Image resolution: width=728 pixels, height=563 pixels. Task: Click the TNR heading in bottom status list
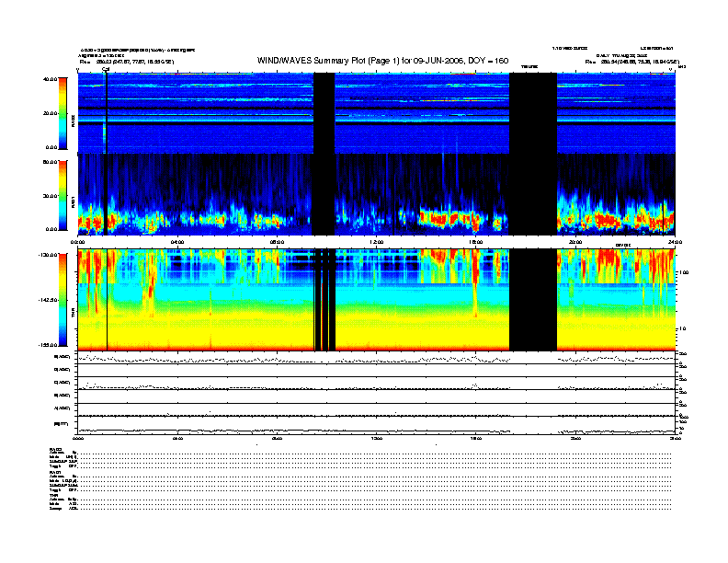pos(53,496)
